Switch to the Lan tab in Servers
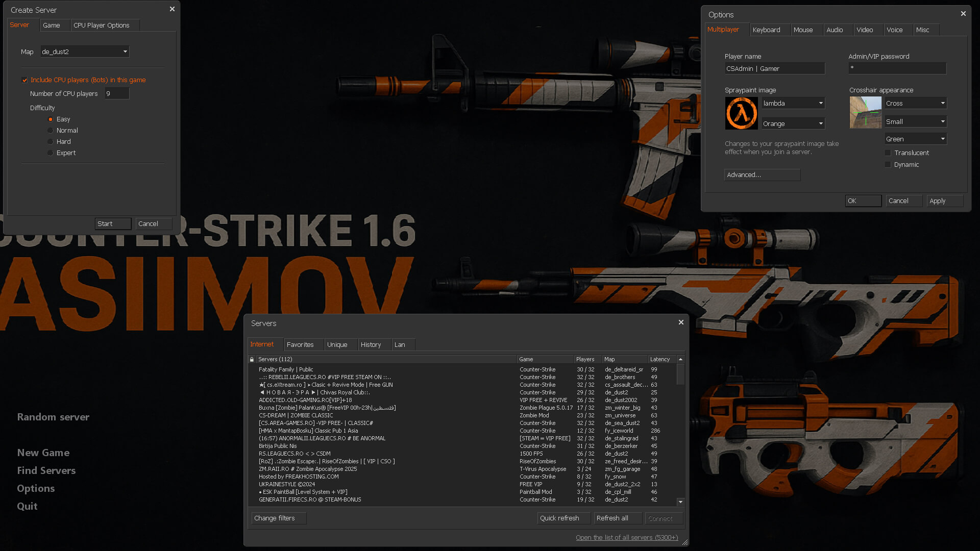 [x=403, y=344]
